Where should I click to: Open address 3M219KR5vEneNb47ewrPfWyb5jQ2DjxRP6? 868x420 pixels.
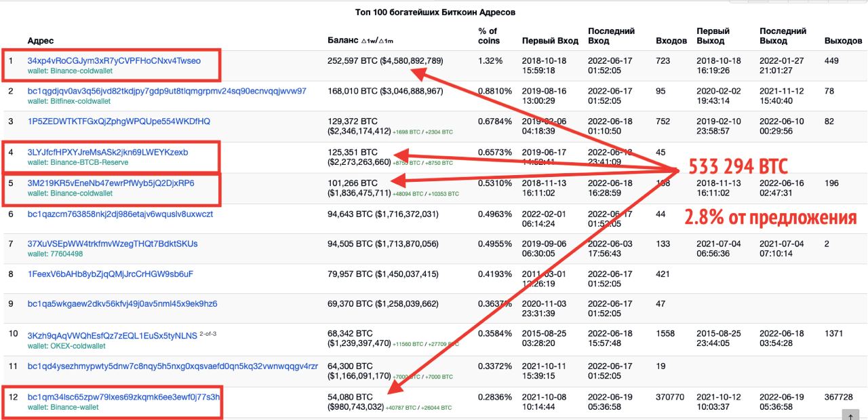(x=111, y=183)
